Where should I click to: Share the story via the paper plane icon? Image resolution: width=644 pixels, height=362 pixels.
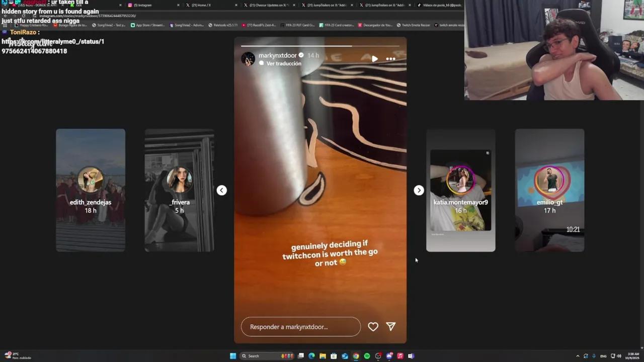[390, 326]
